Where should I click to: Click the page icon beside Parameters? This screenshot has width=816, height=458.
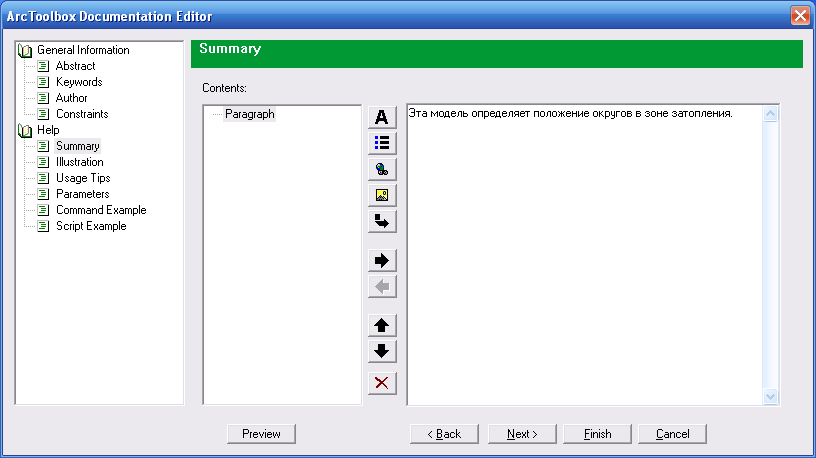tap(44, 194)
